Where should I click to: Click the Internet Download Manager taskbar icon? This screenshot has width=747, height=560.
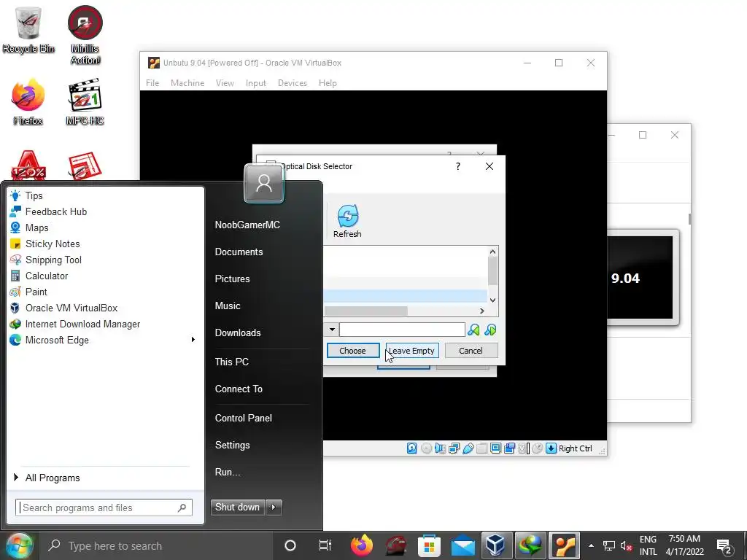coord(531,545)
